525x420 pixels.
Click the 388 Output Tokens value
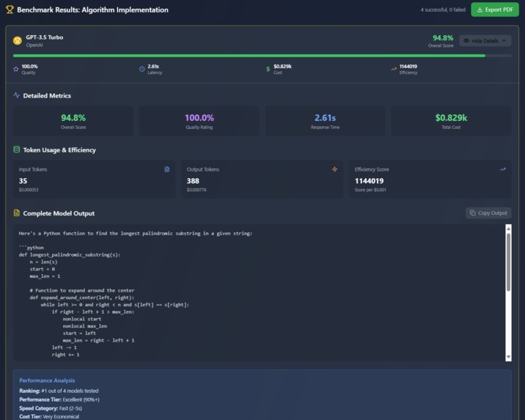193,181
